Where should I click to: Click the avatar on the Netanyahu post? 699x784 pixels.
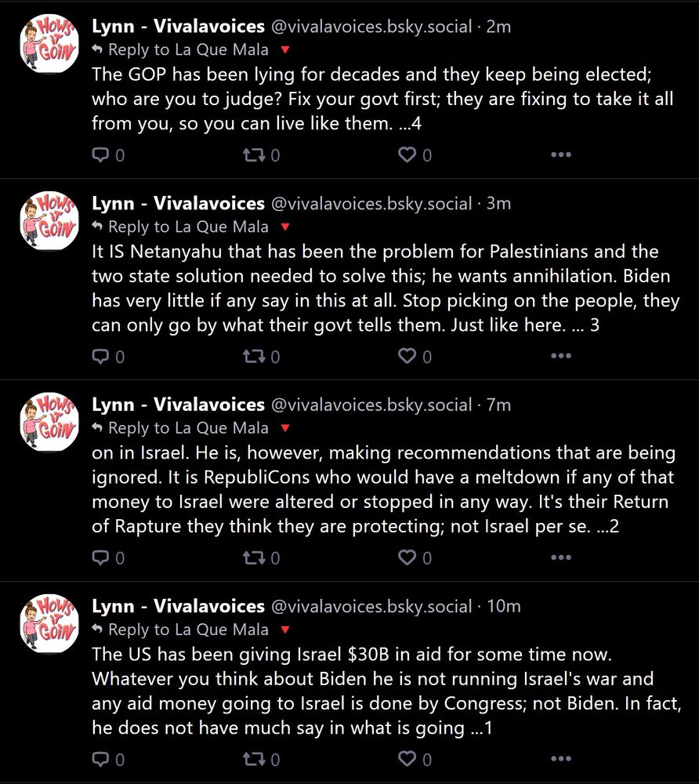pyautogui.click(x=49, y=220)
